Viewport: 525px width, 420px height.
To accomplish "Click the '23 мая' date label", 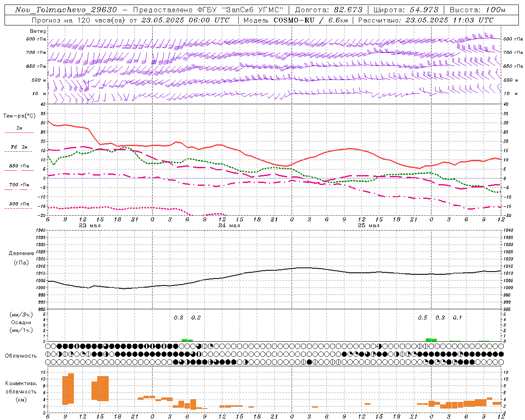I will [89, 226].
